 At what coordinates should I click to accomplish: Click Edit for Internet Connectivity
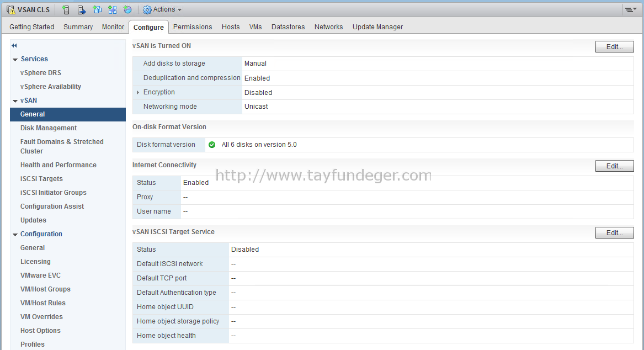point(614,166)
